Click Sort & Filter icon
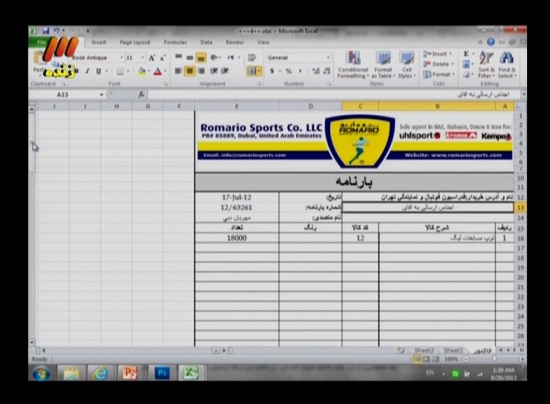This screenshot has height=404, width=550. (486, 65)
